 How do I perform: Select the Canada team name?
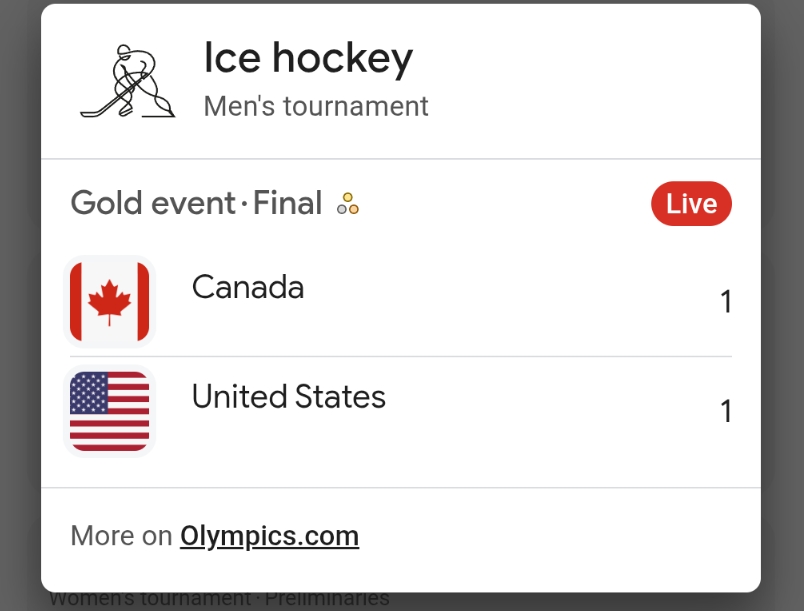[x=248, y=288]
